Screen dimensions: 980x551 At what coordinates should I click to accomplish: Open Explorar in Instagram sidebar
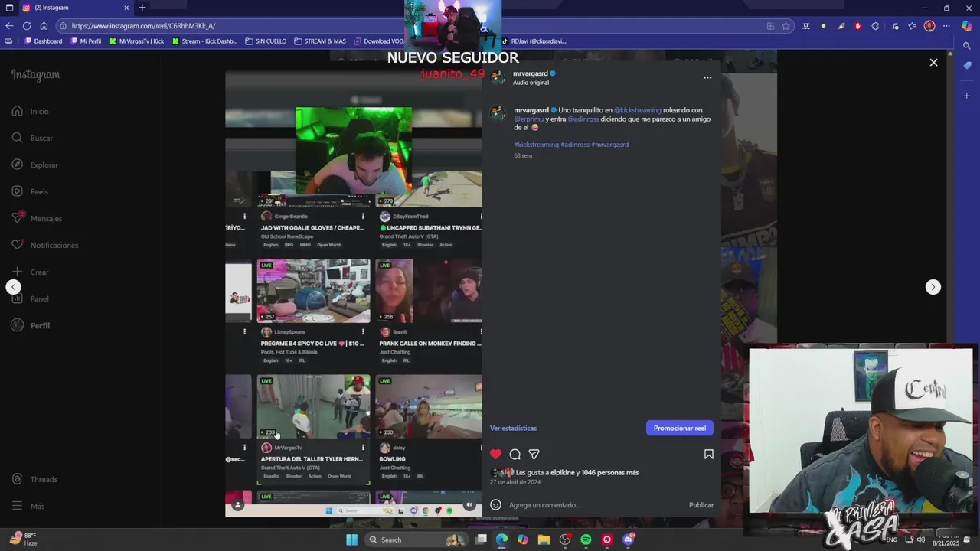pos(34,165)
